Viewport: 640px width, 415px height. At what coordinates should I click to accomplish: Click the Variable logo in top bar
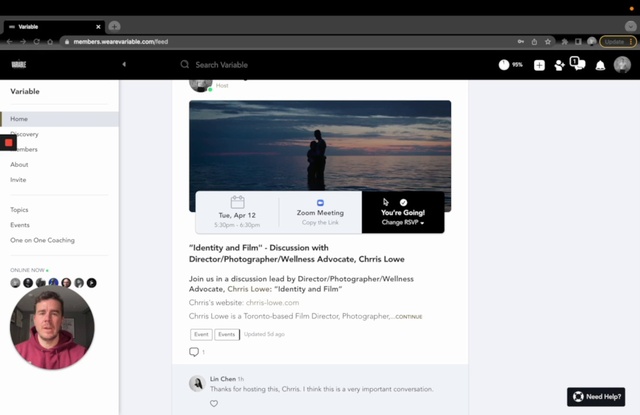pos(18,64)
